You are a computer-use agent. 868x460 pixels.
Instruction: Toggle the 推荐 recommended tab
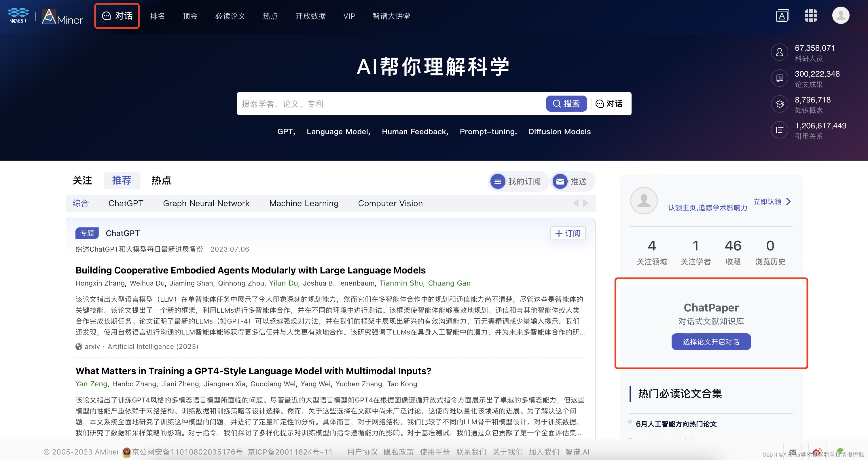(x=121, y=181)
